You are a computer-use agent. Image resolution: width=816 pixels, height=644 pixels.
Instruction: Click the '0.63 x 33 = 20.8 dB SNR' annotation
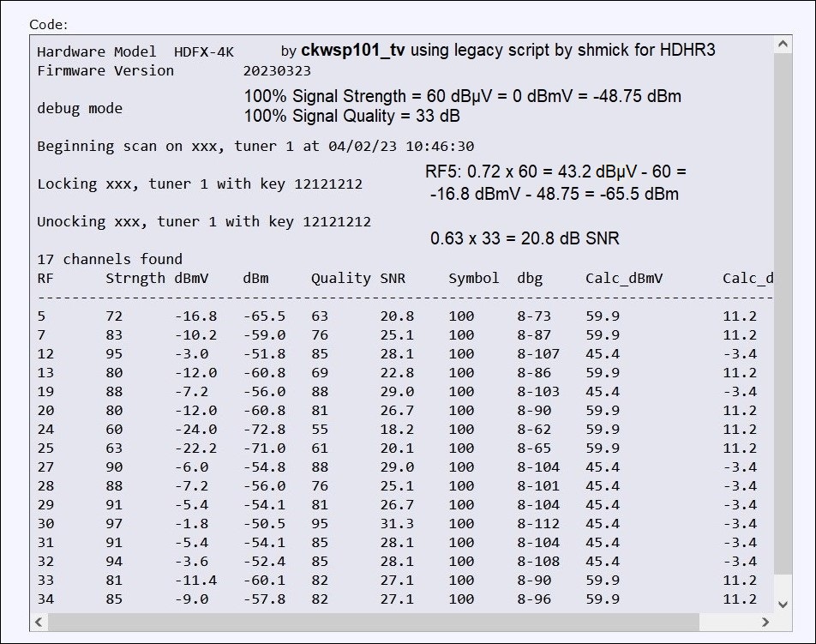point(525,238)
